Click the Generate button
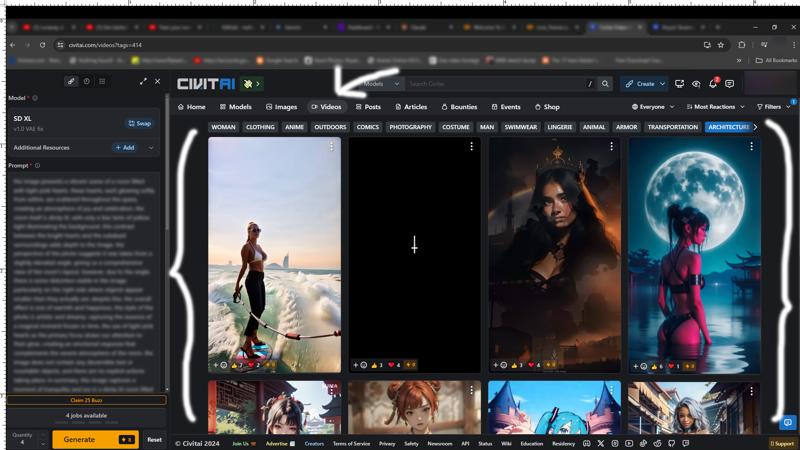The width and height of the screenshot is (800, 450). (95, 439)
